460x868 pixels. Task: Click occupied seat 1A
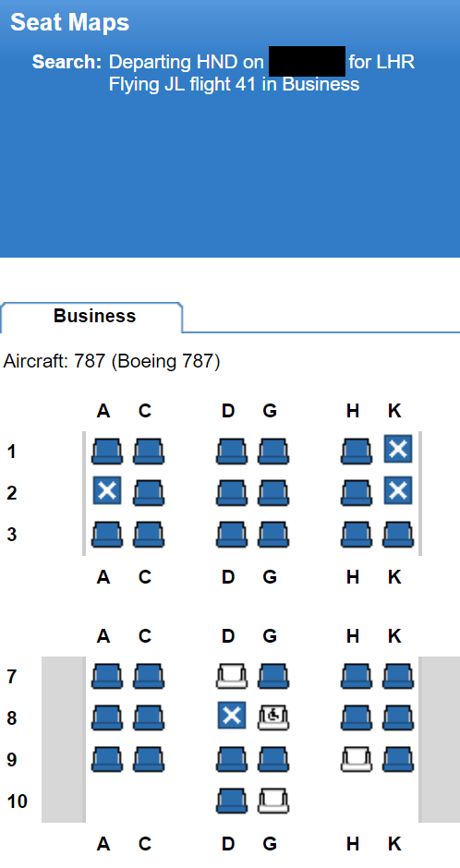(x=107, y=452)
